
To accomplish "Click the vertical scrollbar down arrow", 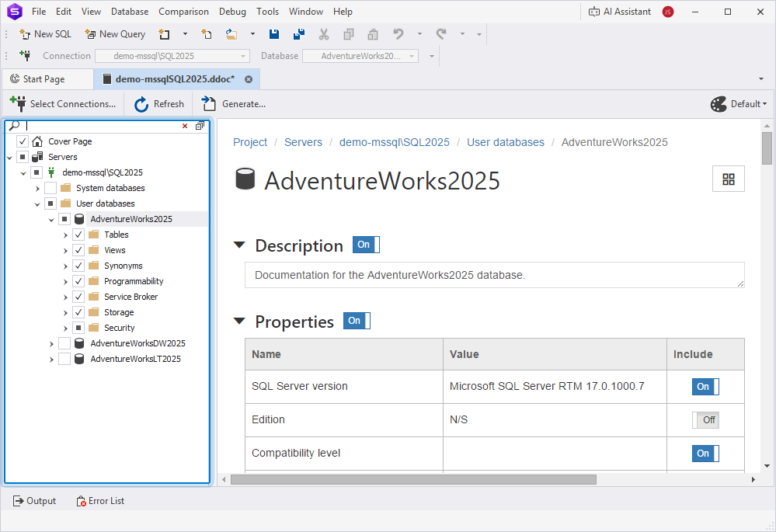I will (767, 466).
